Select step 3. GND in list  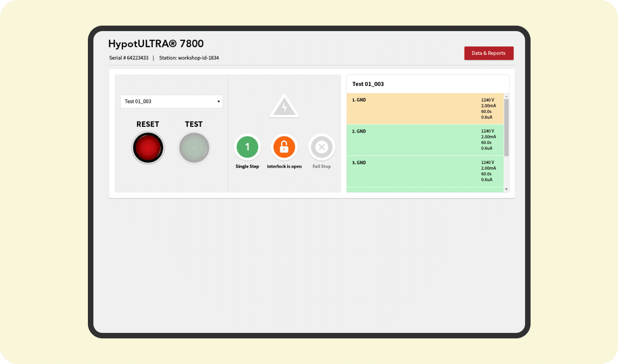coord(425,171)
